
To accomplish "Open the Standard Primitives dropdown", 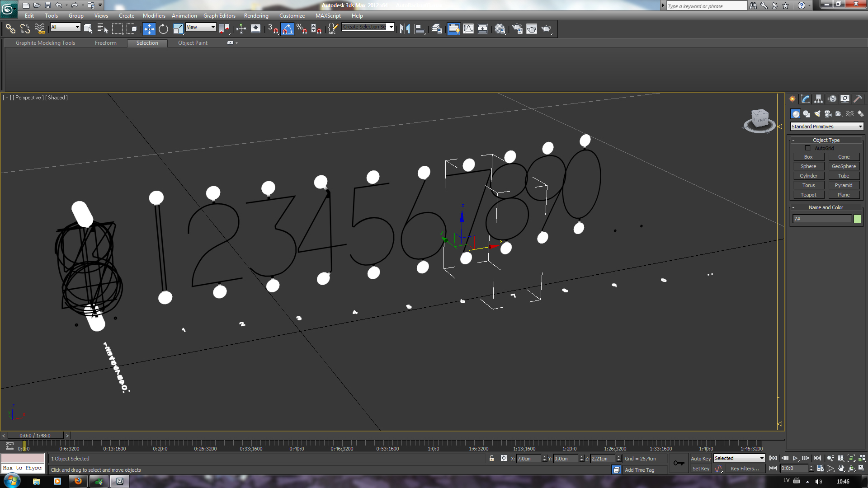I will point(827,127).
